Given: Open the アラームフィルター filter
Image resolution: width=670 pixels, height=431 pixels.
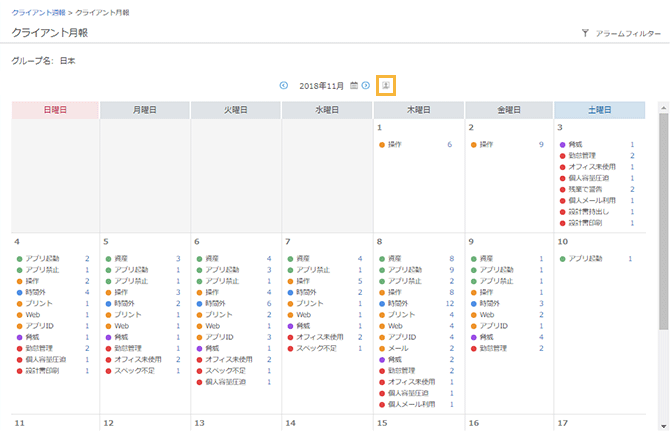Looking at the screenshot, I should [621, 33].
